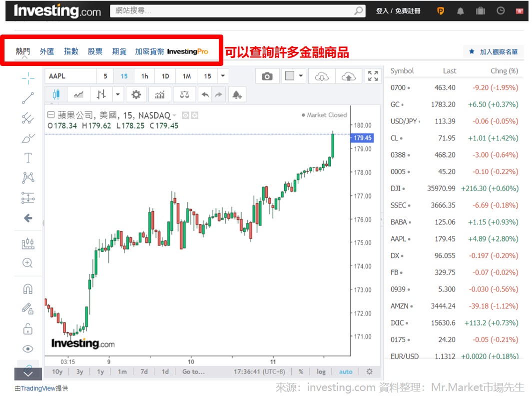Open the 外匯 tab
This screenshot has width=532, height=400.
pos(47,51)
